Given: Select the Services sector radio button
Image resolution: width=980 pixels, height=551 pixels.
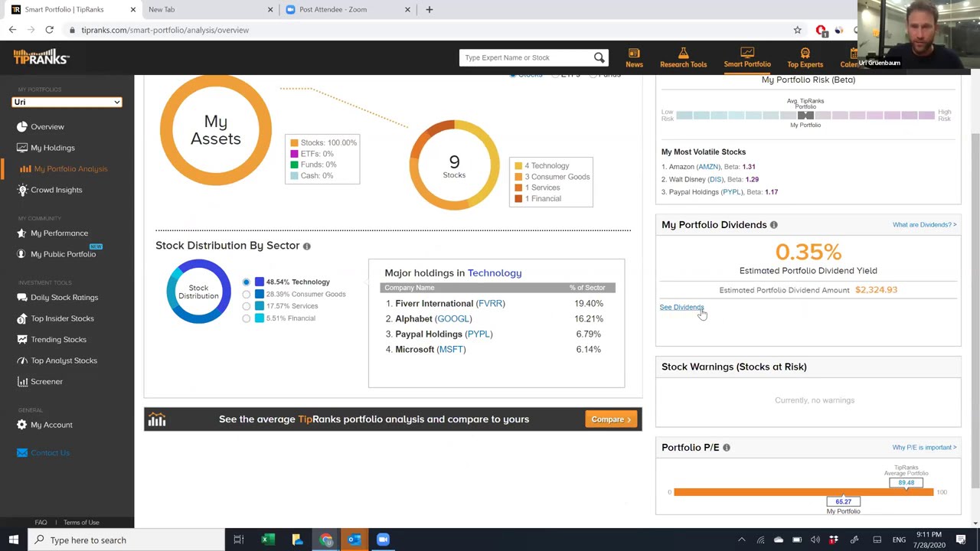Looking at the screenshot, I should pyautogui.click(x=246, y=306).
